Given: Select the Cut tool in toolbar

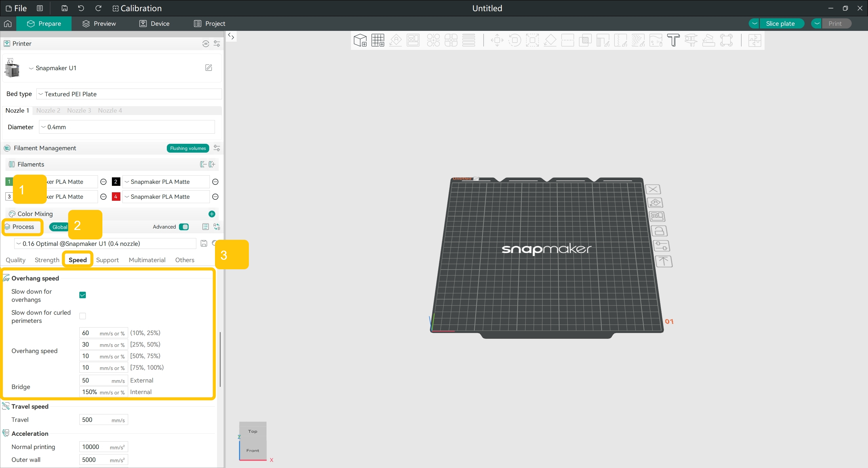Looking at the screenshot, I should (x=568, y=40).
